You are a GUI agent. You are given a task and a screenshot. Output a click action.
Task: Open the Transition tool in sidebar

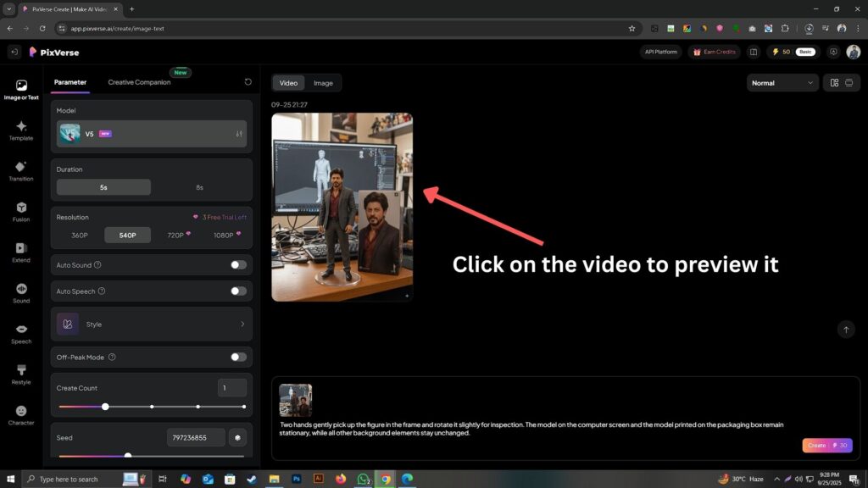21,171
